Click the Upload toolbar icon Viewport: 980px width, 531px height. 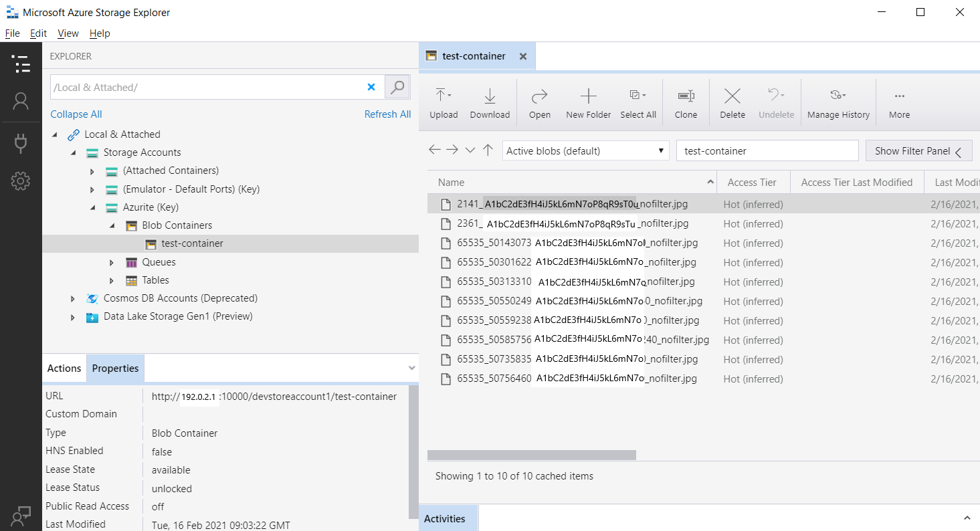443,96
